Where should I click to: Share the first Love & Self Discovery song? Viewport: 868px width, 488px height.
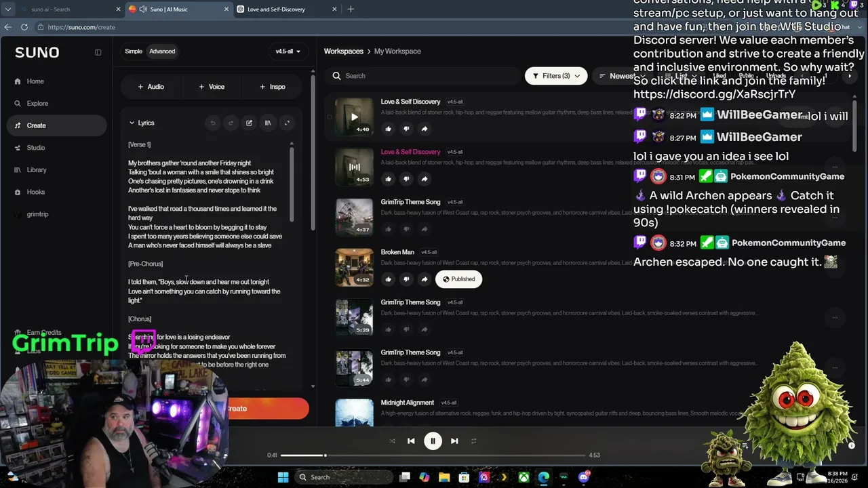(x=424, y=129)
